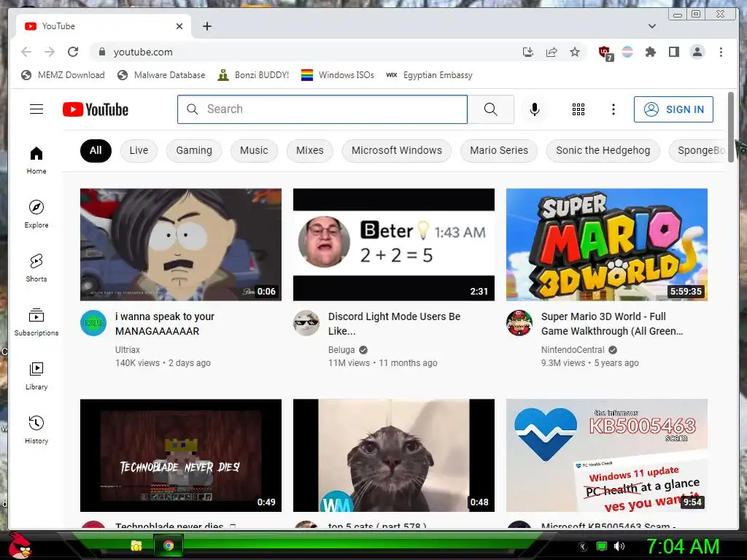Expand the tab search chevron dropdown

(651, 26)
